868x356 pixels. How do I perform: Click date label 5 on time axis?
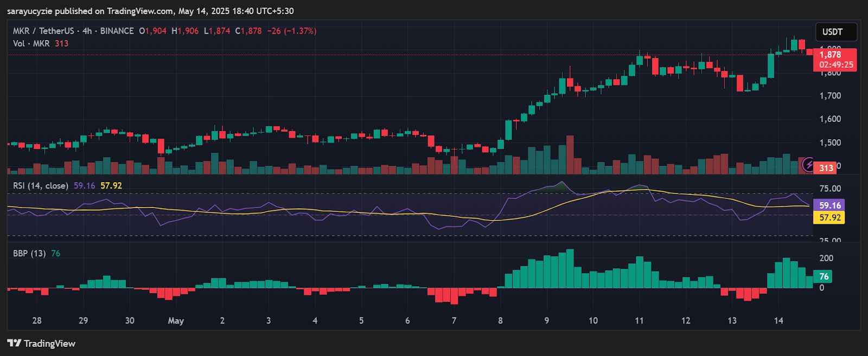(361, 320)
